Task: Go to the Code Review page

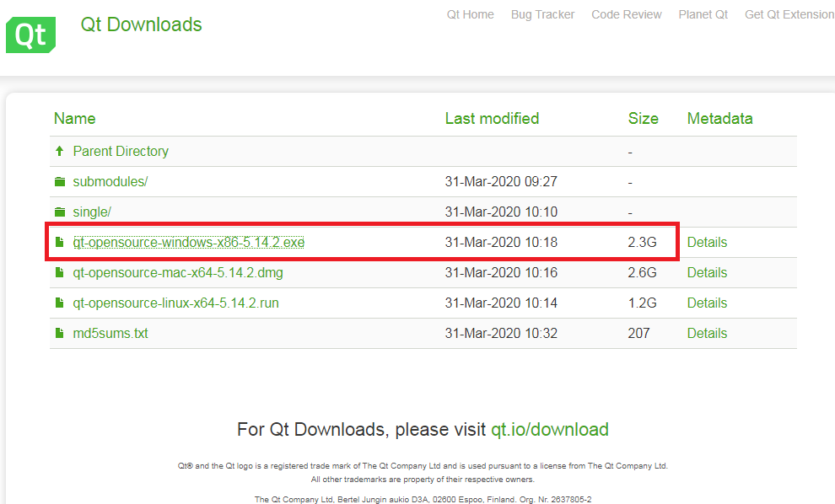Action: [626, 14]
